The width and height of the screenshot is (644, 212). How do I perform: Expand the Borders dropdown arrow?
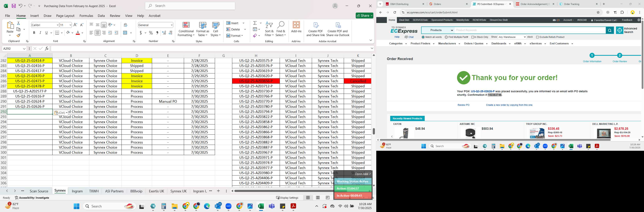point(62,33)
